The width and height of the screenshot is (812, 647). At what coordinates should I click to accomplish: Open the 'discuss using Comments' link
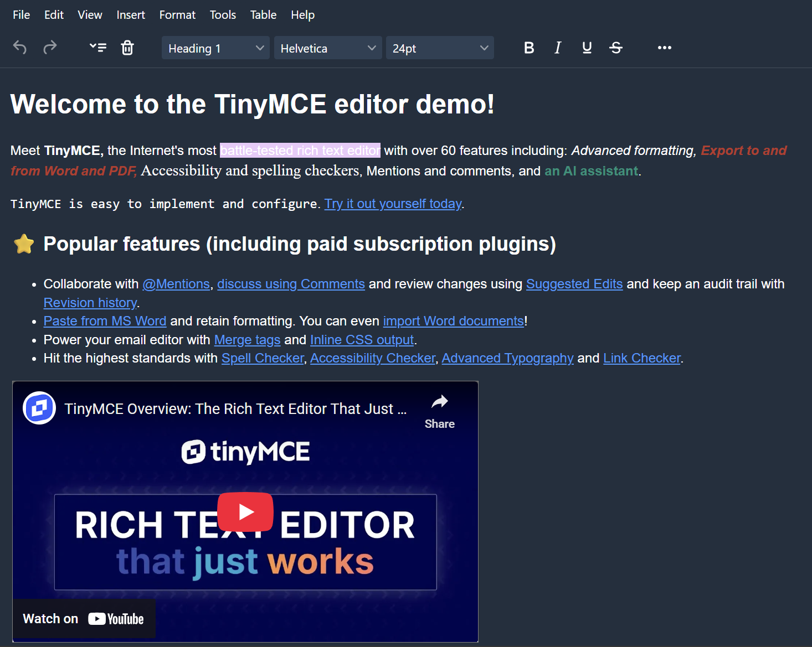(291, 284)
